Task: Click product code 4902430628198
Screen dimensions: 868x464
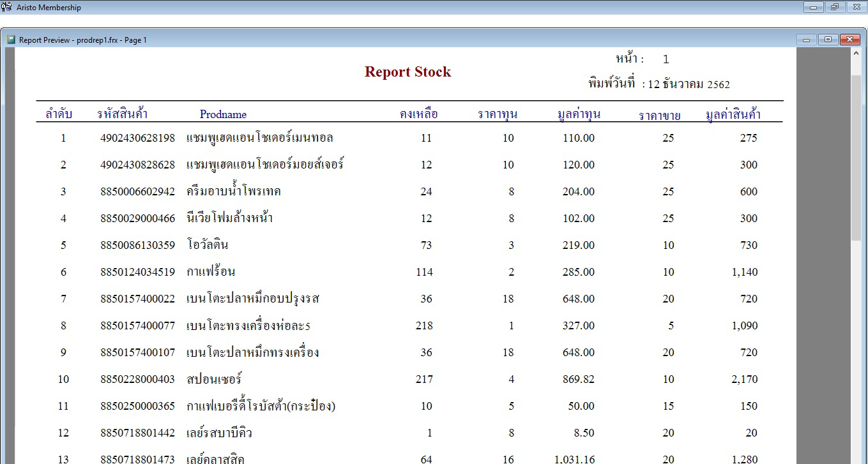Action: (x=137, y=138)
